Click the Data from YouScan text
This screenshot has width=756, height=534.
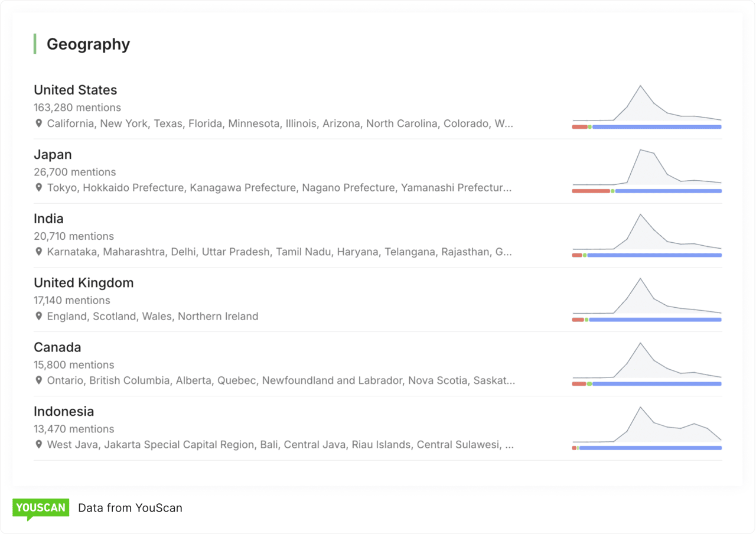tap(130, 508)
